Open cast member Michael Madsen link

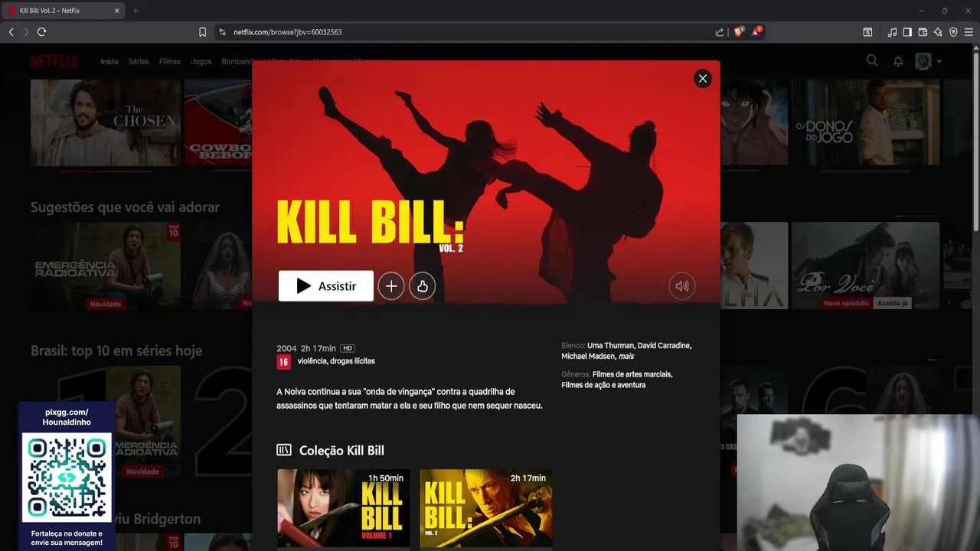pos(588,357)
